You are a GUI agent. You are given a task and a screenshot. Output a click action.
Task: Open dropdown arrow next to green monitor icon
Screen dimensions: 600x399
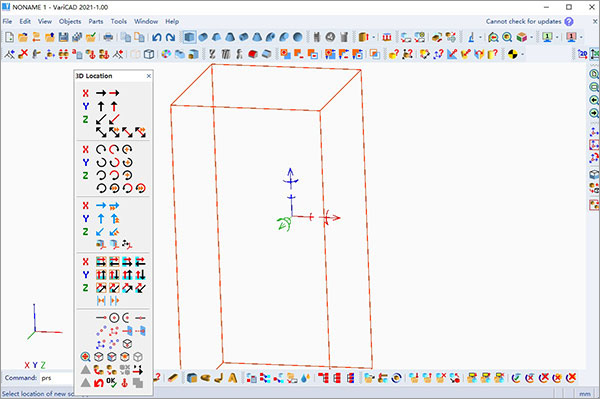[557, 37]
